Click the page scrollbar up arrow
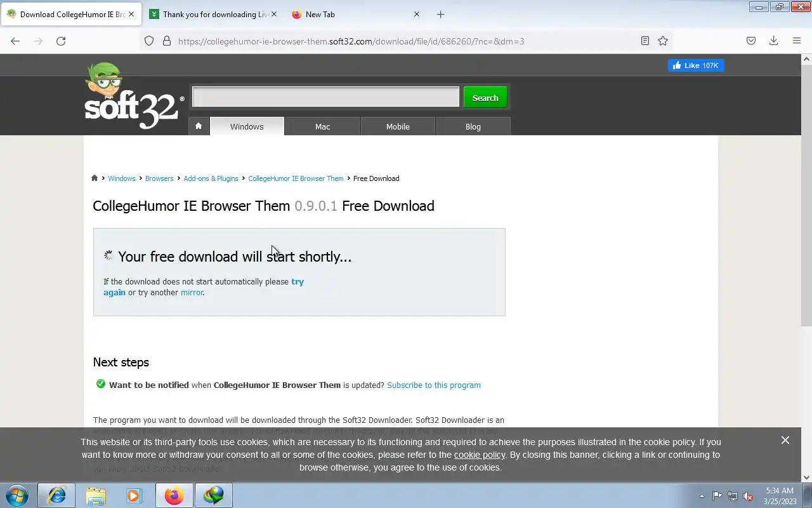This screenshot has height=508, width=812. click(x=806, y=59)
